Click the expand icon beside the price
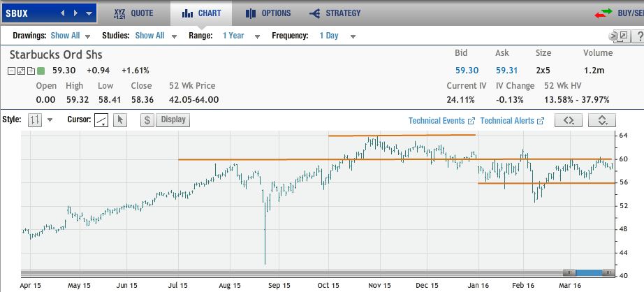 [x=22, y=71]
